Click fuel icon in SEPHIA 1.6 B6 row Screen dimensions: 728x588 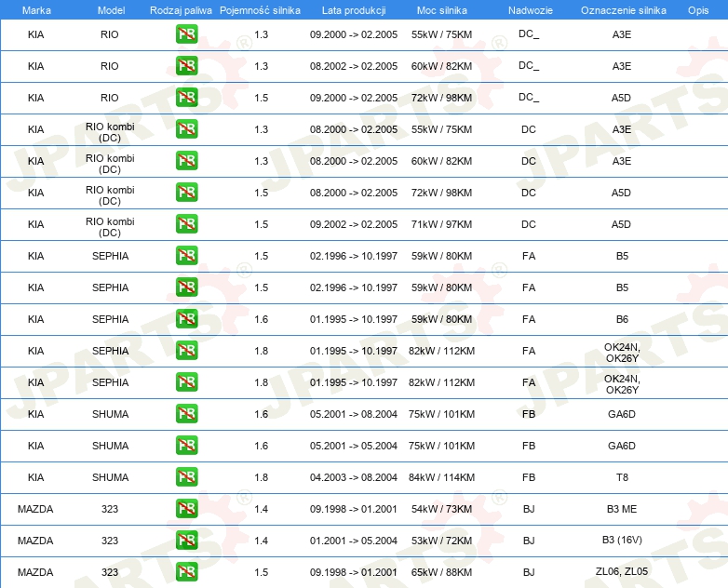[186, 319]
